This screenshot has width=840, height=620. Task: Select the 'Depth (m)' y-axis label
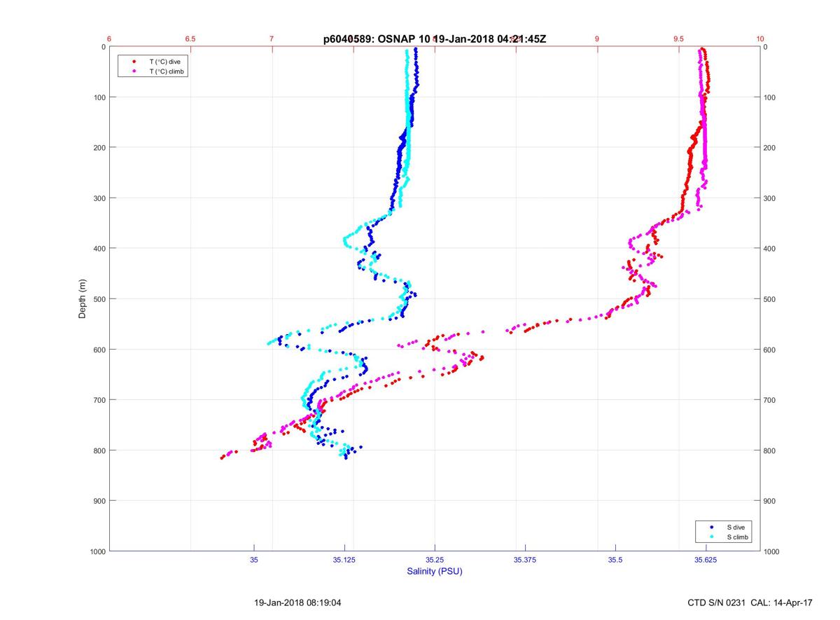(83, 298)
